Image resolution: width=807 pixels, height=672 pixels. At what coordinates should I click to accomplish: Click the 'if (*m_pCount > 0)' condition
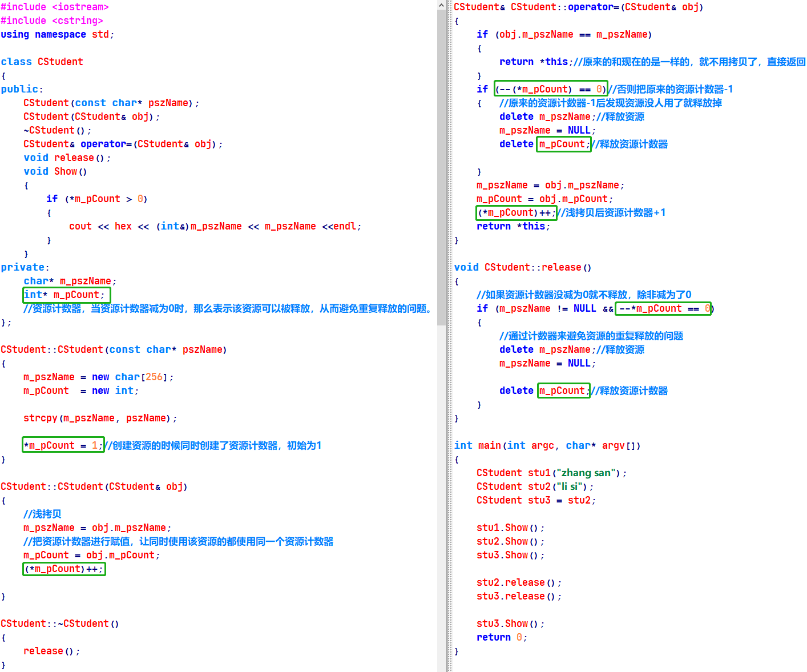click(x=97, y=199)
